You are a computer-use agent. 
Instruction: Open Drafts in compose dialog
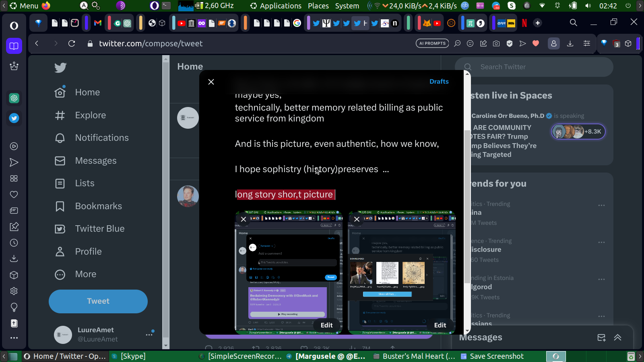tap(439, 81)
